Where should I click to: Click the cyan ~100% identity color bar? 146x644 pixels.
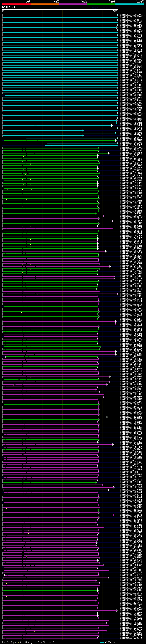[x=130, y=4]
